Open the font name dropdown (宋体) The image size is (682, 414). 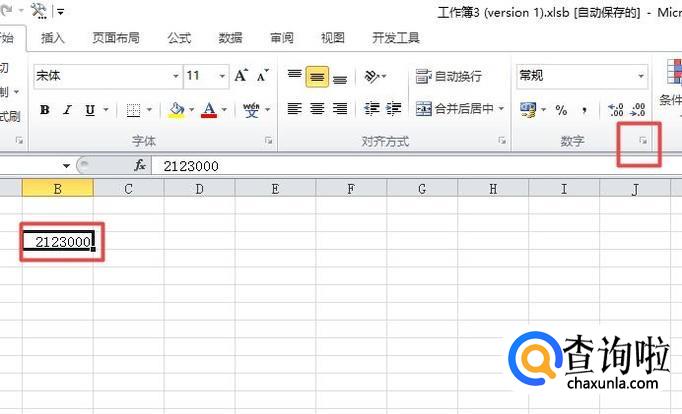click(x=176, y=76)
